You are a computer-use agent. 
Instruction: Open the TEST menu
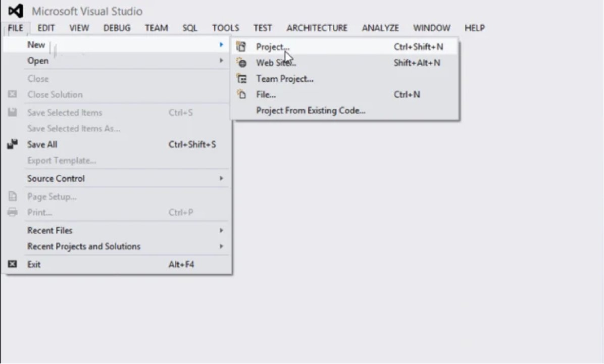click(x=262, y=28)
